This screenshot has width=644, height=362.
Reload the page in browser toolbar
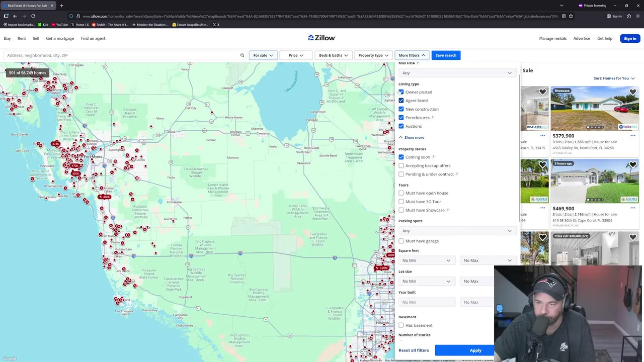click(33, 16)
